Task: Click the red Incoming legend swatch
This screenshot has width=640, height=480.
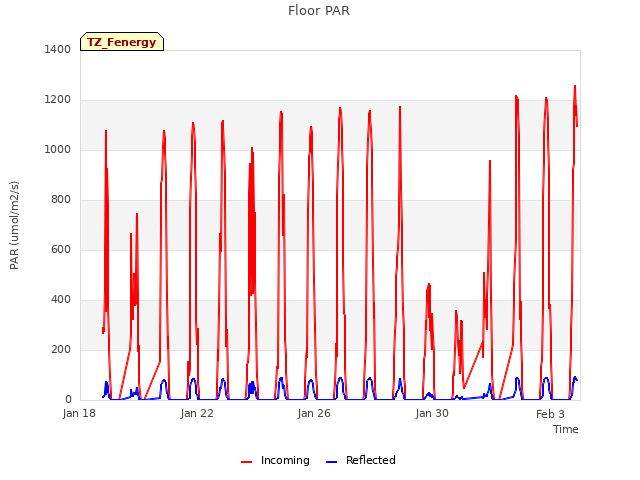Action: pos(247,462)
